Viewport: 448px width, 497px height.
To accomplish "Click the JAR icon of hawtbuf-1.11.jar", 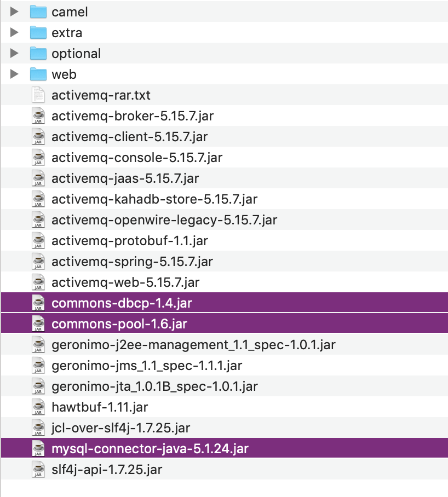I will click(38, 407).
